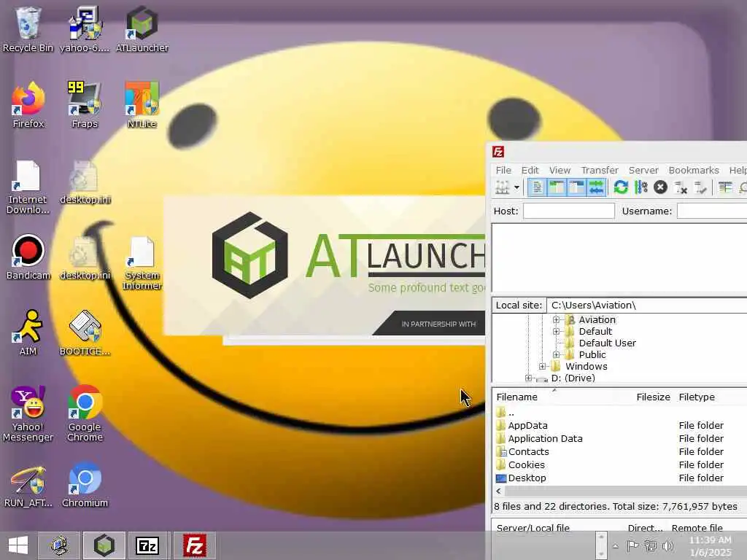The width and height of the screenshot is (747, 560).
Task: Select the Cookies folder row
Action: click(x=620, y=464)
